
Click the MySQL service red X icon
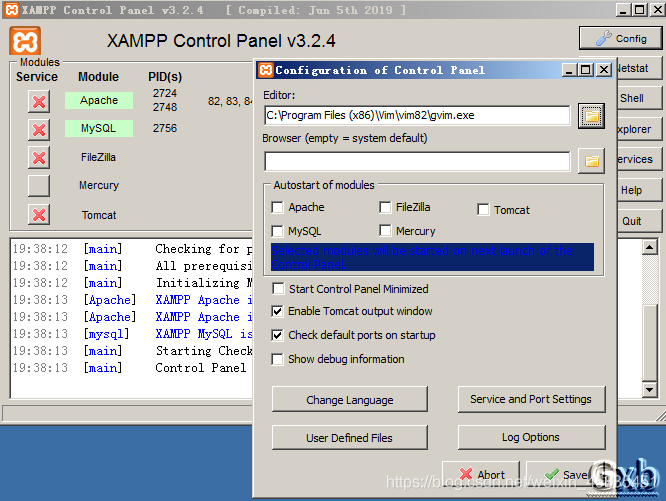tap(39, 129)
